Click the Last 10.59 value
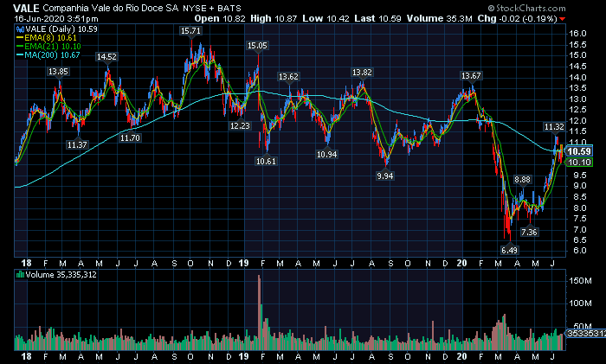This screenshot has width=606, height=364. pyautogui.click(x=378, y=18)
